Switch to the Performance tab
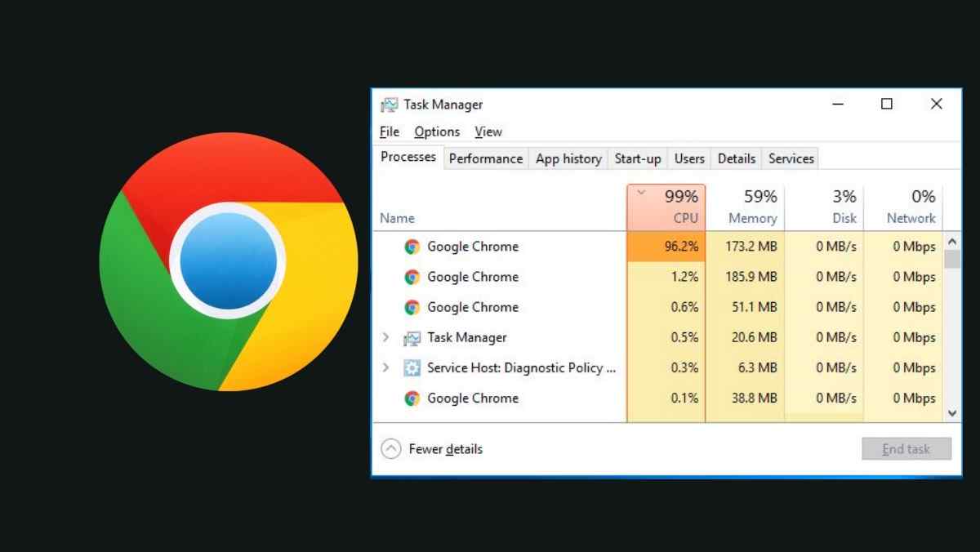 [486, 158]
